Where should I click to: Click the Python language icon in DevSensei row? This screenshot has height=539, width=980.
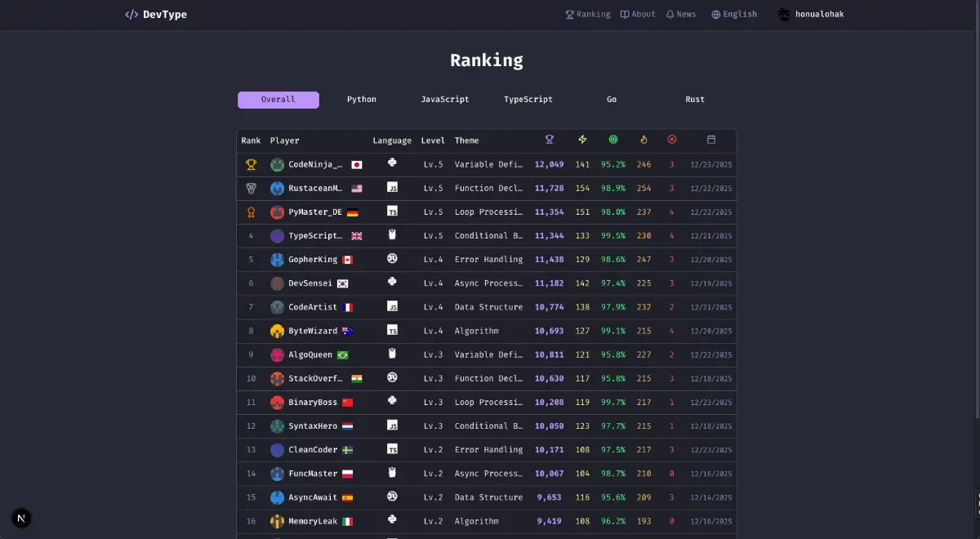(392, 283)
